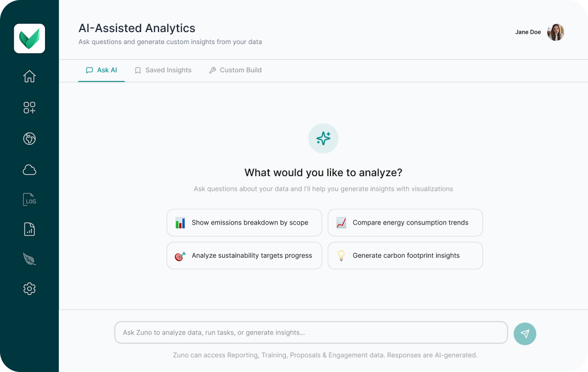This screenshot has height=372, width=588.
Task: Open the report chart document icon
Action: click(x=29, y=229)
